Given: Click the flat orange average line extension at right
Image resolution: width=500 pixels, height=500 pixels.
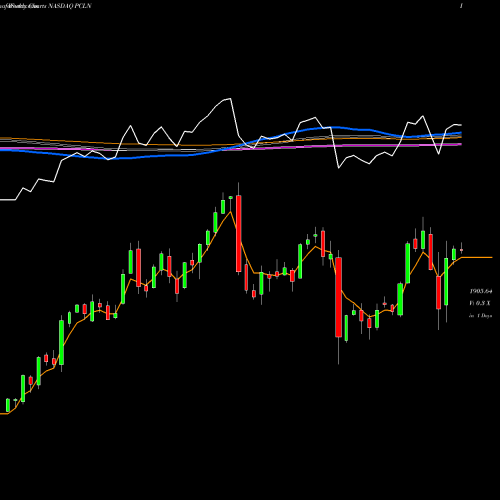Looking at the screenshot, I should point(477,257).
